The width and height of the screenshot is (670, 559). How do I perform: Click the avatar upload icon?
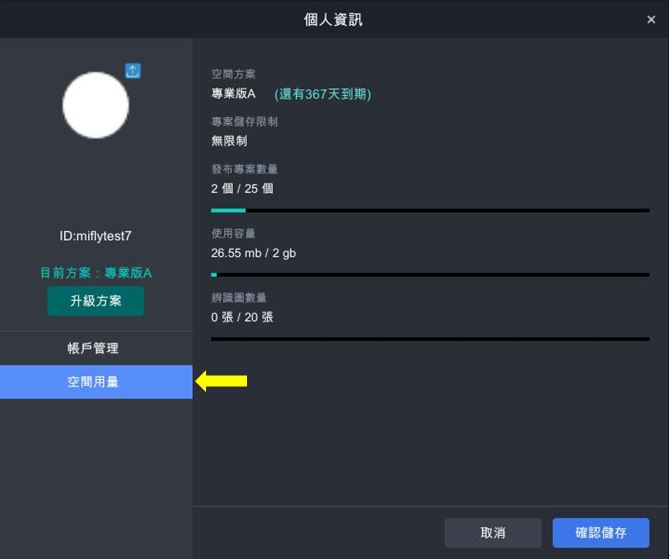tap(133, 71)
